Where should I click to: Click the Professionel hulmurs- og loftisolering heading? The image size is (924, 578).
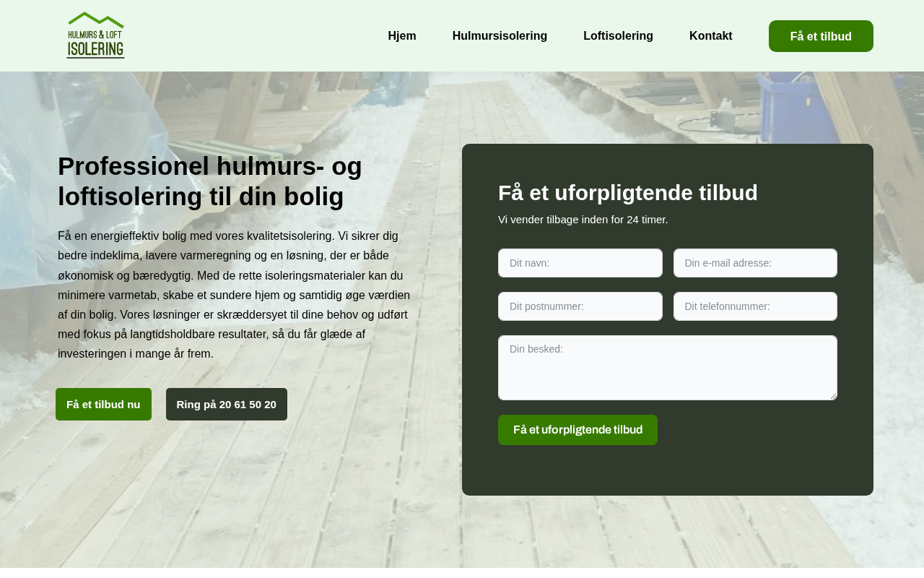pyautogui.click(x=210, y=181)
